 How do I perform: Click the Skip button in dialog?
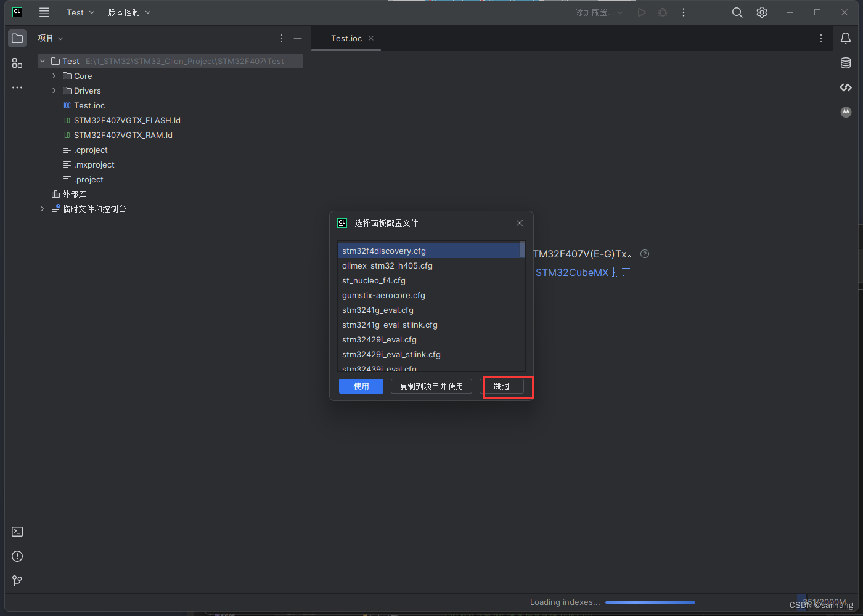[x=502, y=386]
